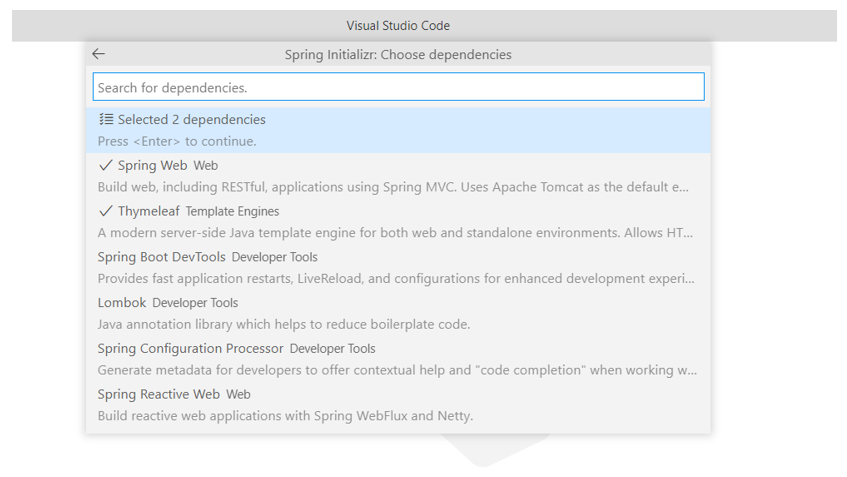Click the WebFlux and Netty description line
Screen dimensions: 847x477
pos(285,416)
